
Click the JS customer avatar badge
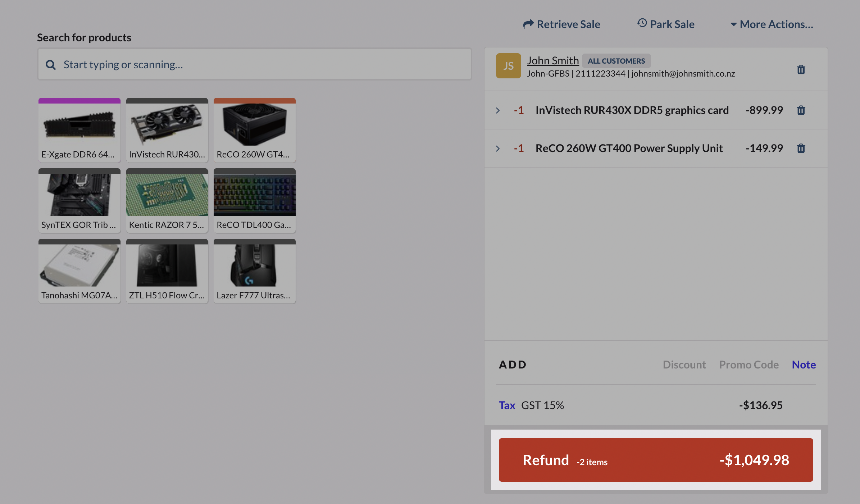coord(508,65)
